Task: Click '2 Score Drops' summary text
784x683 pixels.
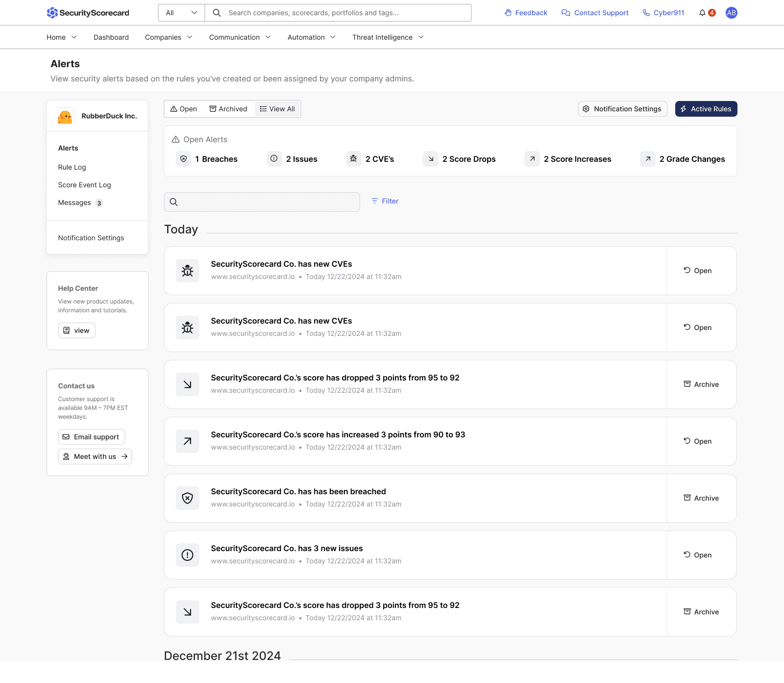Action: pos(469,159)
